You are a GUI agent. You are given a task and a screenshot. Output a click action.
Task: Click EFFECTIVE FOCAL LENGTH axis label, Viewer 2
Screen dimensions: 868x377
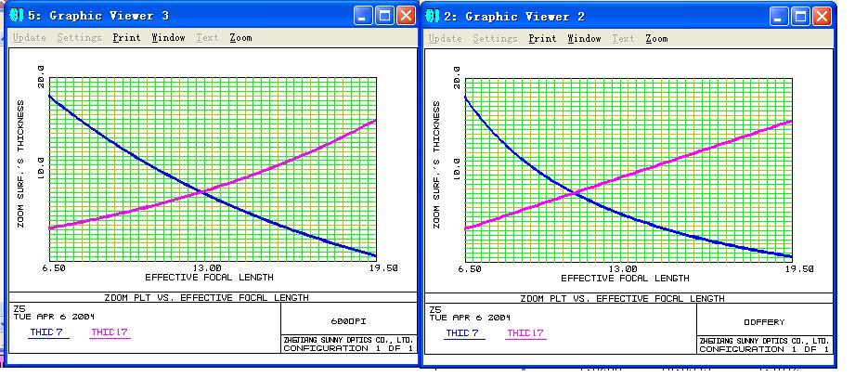[x=625, y=278]
